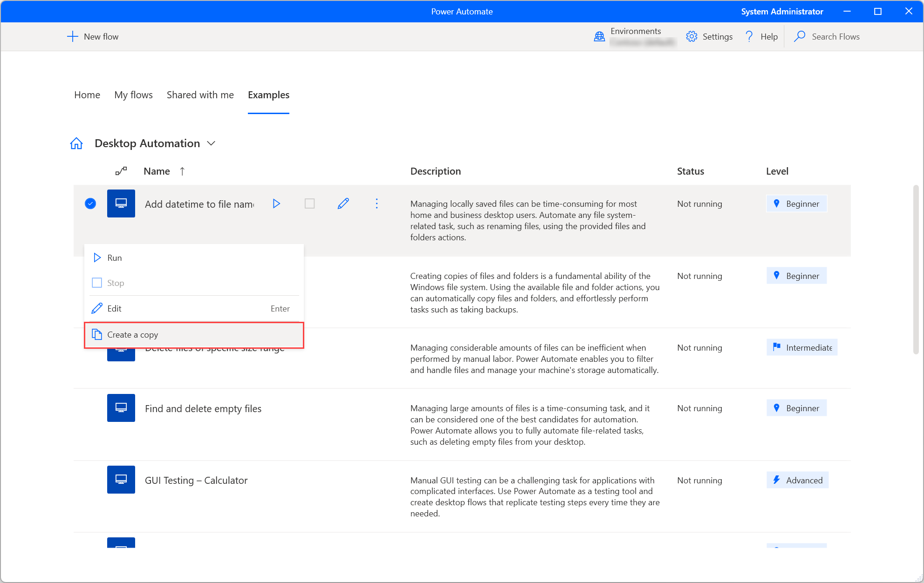Screen dimensions: 924x583
Task: Check the stop square checkbox
Action: tap(96, 282)
